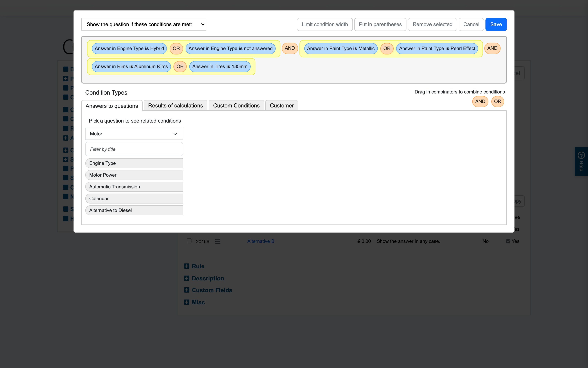Expand the Custom Fields section

[208, 290]
